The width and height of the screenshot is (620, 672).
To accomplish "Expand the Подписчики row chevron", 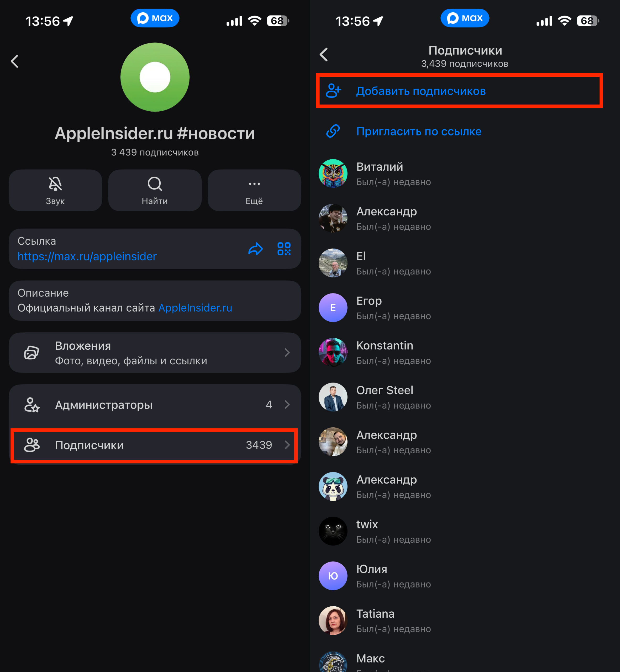I will [x=287, y=445].
